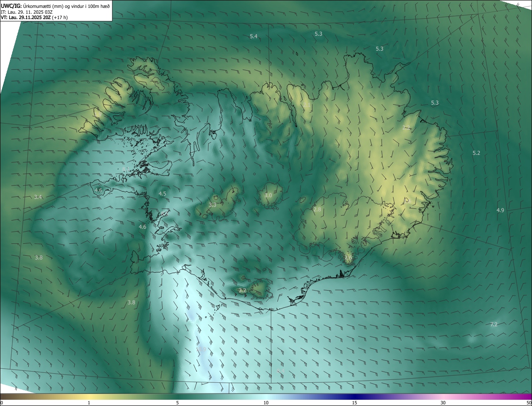Image resolution: width=532 pixels, height=406 pixels.
Task: Click the 3.2 value label on the map
Action: click(x=242, y=291)
